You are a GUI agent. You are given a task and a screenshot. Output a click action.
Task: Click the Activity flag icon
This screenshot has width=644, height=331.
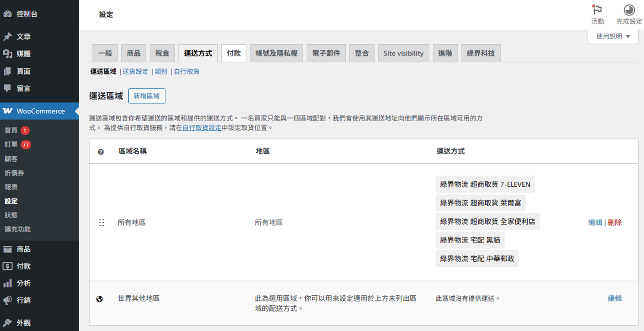point(597,10)
